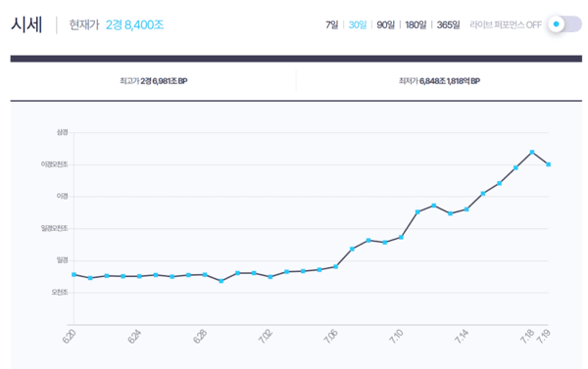Click the 6.20 x-axis date label

(x=69, y=337)
